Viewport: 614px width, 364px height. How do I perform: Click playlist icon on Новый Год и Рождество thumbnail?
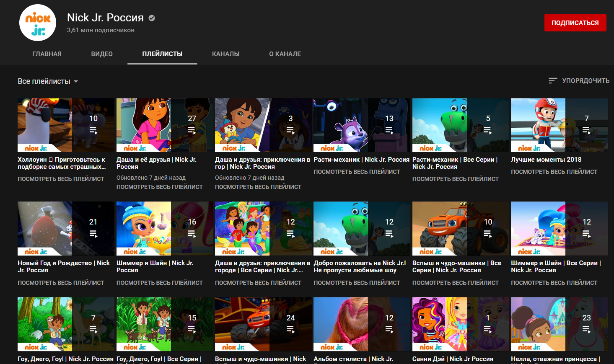(93, 234)
